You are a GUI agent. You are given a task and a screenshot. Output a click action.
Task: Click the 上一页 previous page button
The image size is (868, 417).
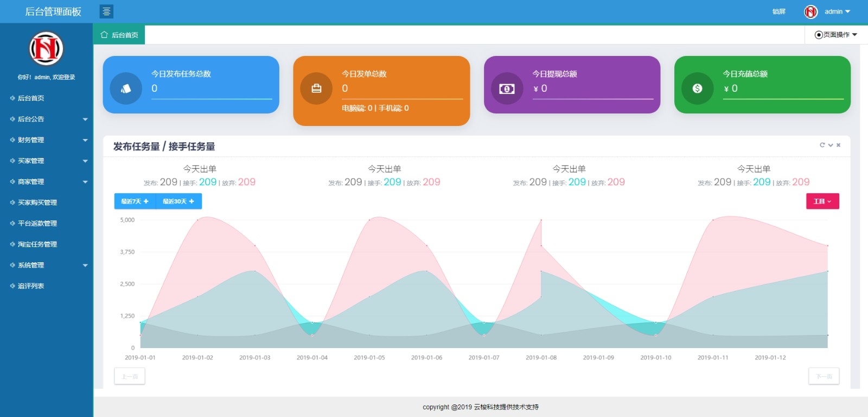pos(130,376)
